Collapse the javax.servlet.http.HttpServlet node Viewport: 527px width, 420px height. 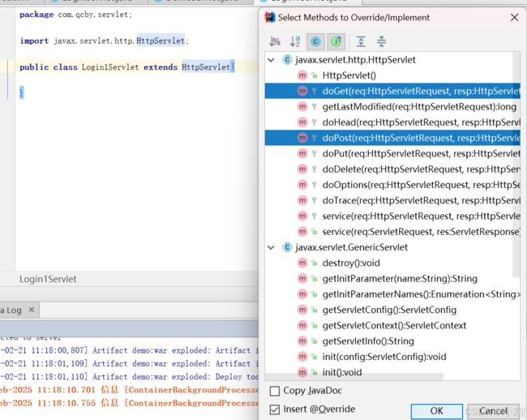pyautogui.click(x=271, y=60)
